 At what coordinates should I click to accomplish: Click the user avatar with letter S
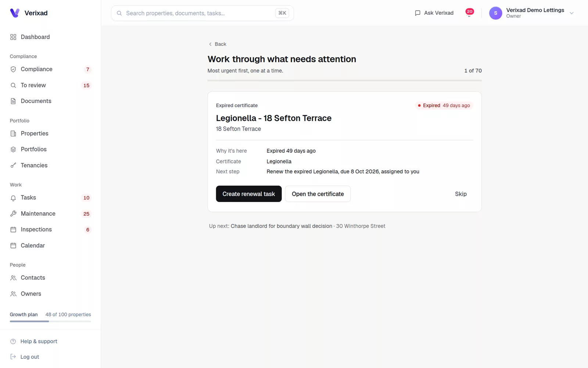495,13
